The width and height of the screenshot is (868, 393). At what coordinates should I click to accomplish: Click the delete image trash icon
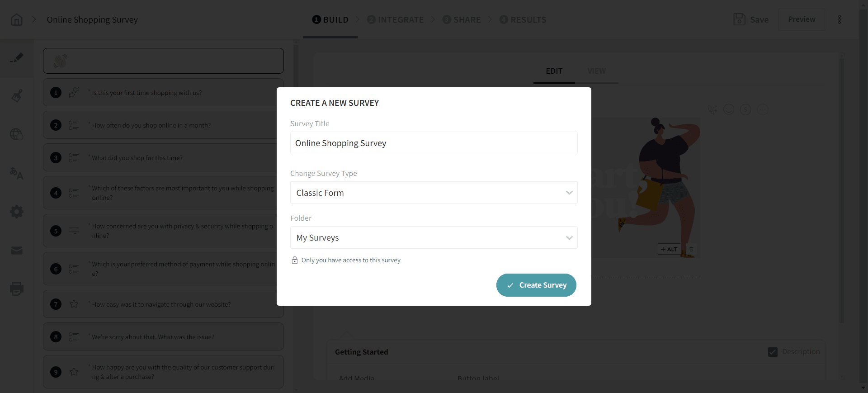[691, 249]
